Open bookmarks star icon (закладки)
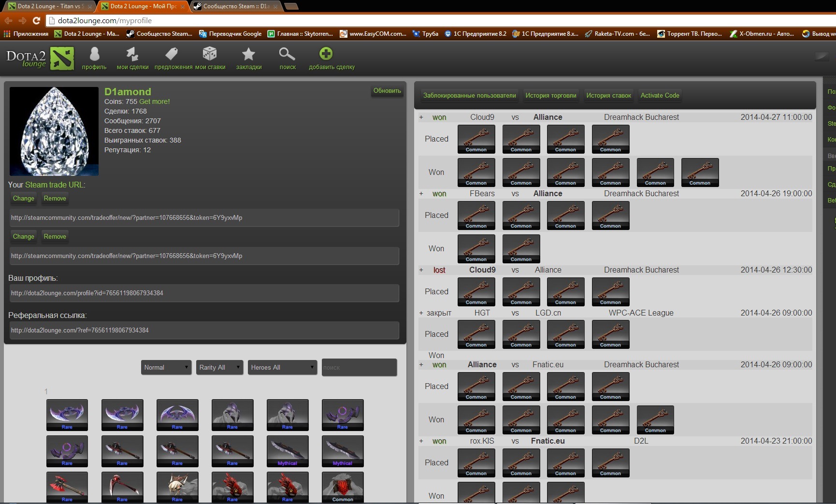This screenshot has height=504, width=836. pyautogui.click(x=249, y=58)
